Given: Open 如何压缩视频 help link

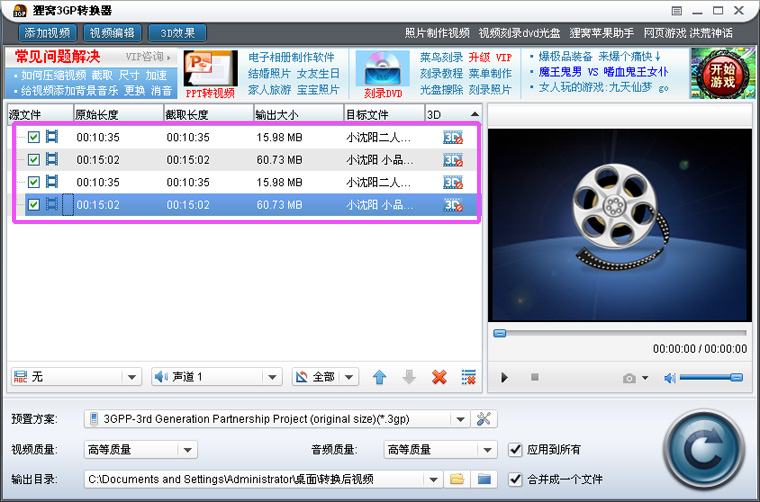Looking at the screenshot, I should click(x=53, y=75).
